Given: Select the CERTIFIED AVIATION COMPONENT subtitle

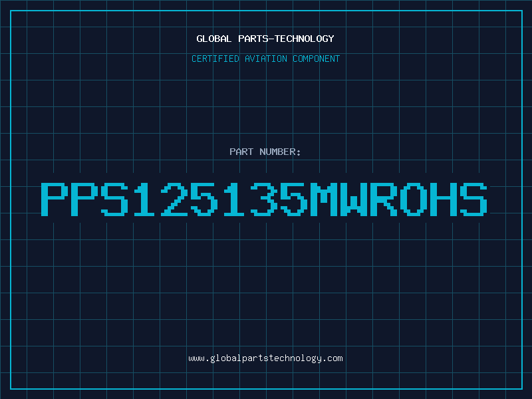Looking at the screenshot, I should 265,59.
